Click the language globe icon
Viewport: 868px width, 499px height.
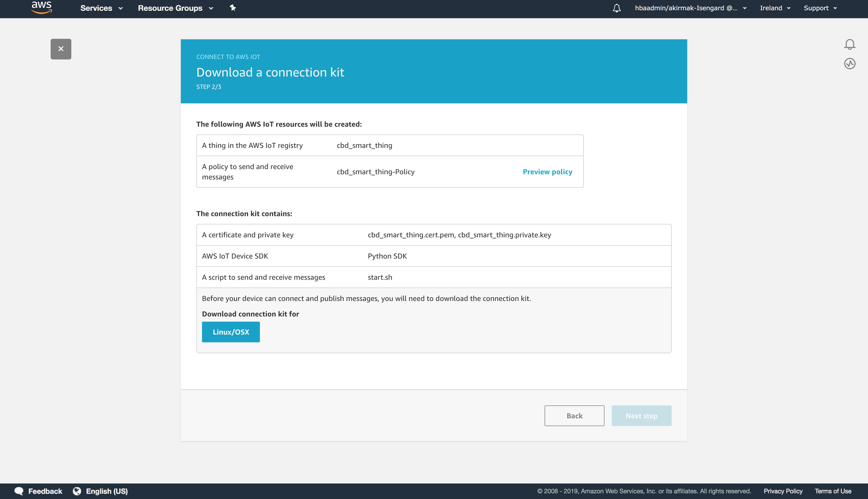[77, 491]
